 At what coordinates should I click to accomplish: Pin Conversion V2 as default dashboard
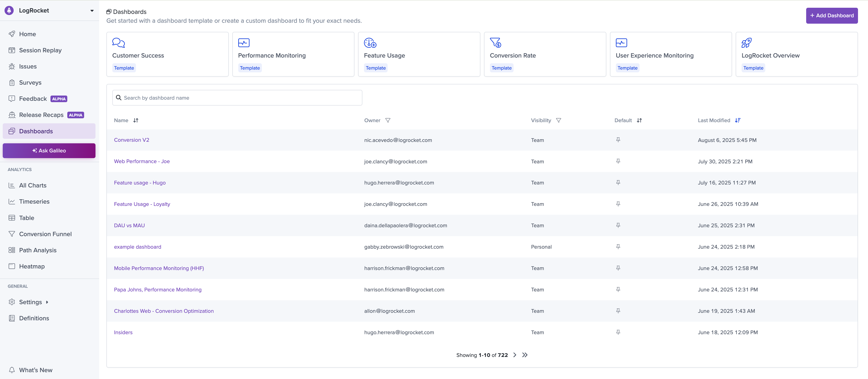(x=618, y=140)
